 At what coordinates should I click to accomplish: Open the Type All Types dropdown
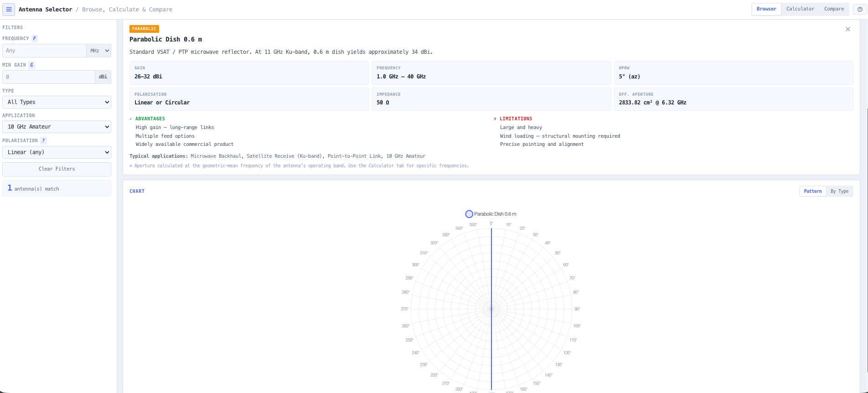(x=57, y=102)
